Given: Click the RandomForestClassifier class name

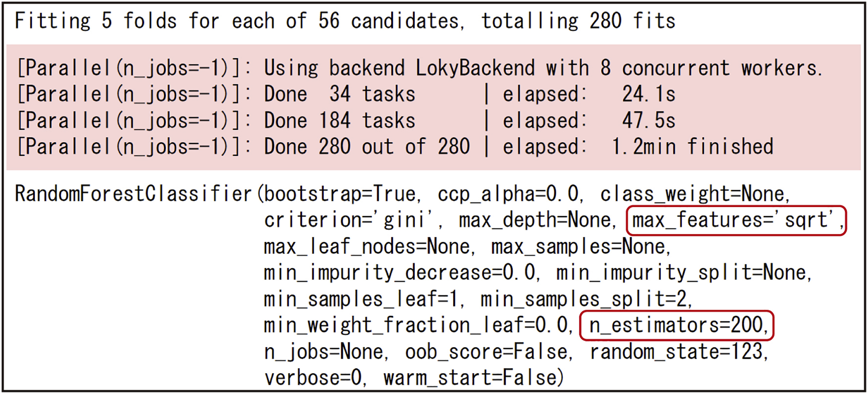Looking at the screenshot, I should coord(133,194).
